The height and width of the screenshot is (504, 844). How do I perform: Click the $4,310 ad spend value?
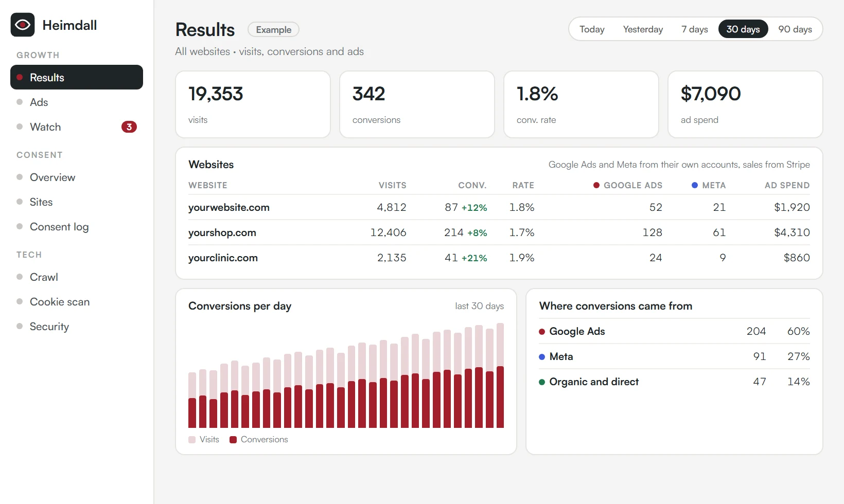792,232
